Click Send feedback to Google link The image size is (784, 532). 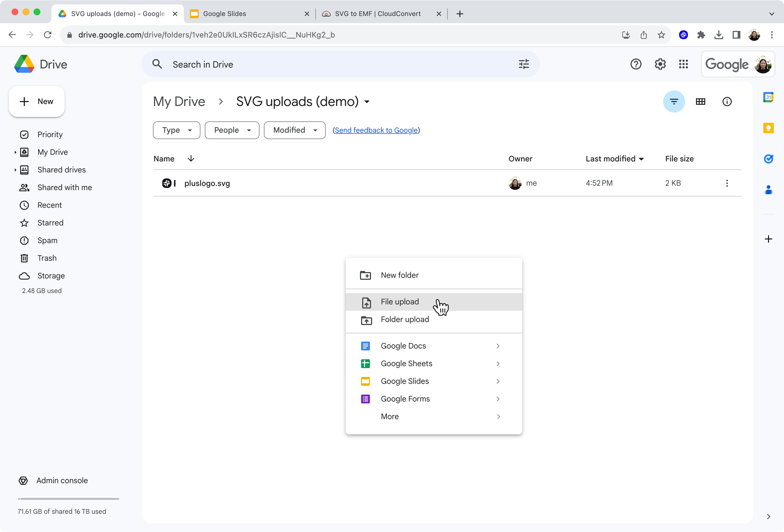click(x=376, y=130)
